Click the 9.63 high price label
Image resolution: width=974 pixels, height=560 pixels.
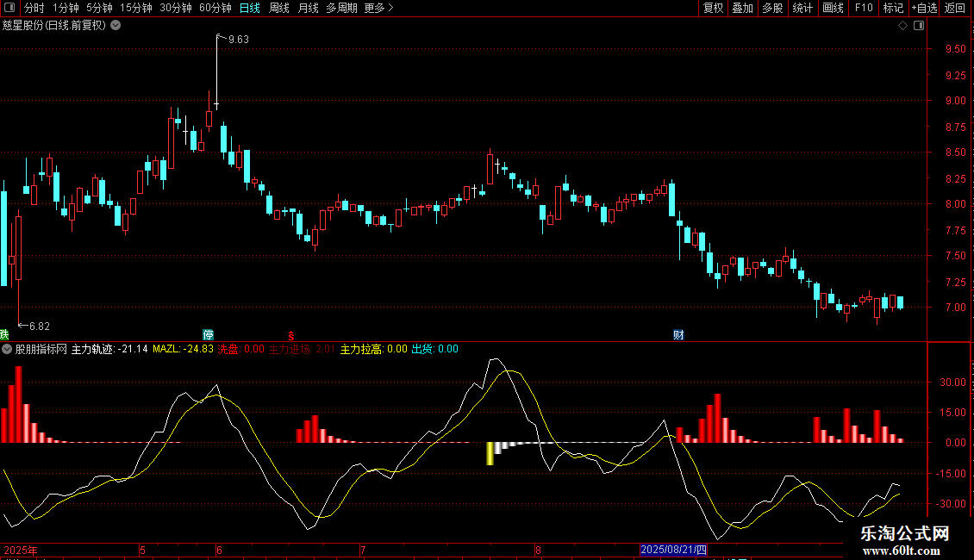click(239, 39)
